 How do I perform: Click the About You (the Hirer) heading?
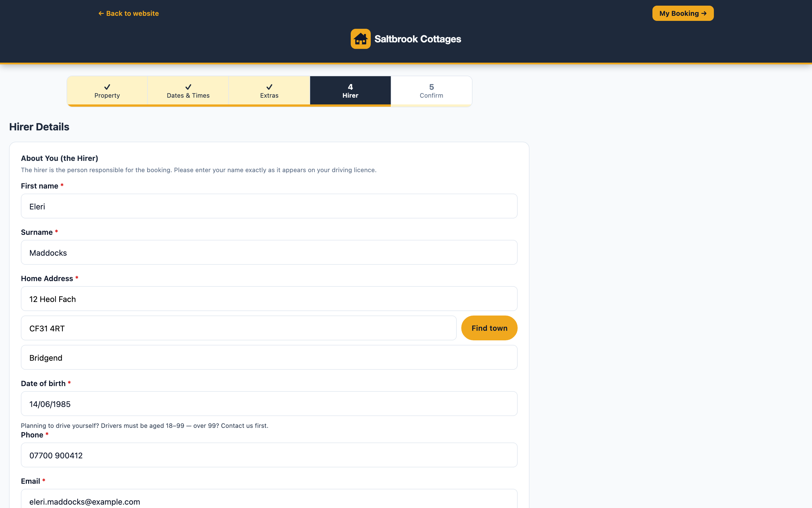(59, 158)
